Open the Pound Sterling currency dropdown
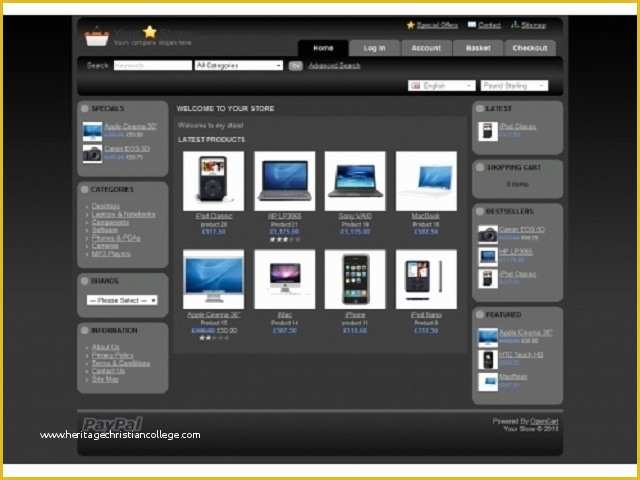Screen dimensions: 640x480 pos(514,85)
